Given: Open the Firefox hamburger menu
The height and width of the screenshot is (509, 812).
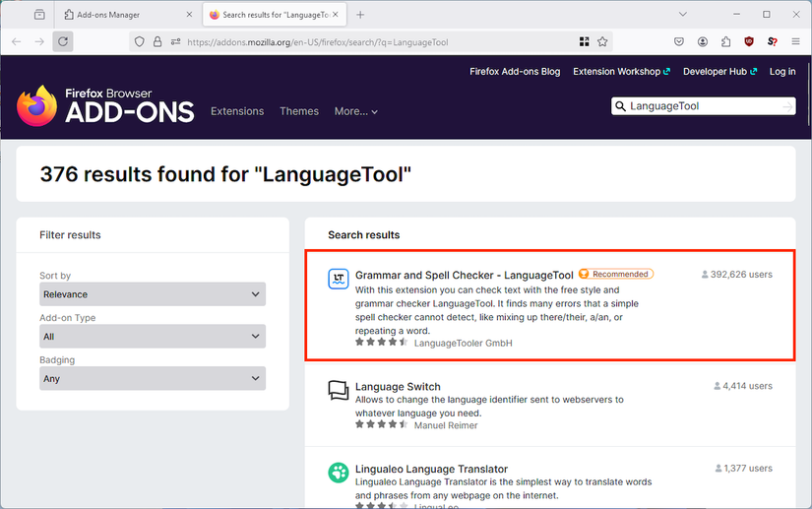Looking at the screenshot, I should [796, 42].
